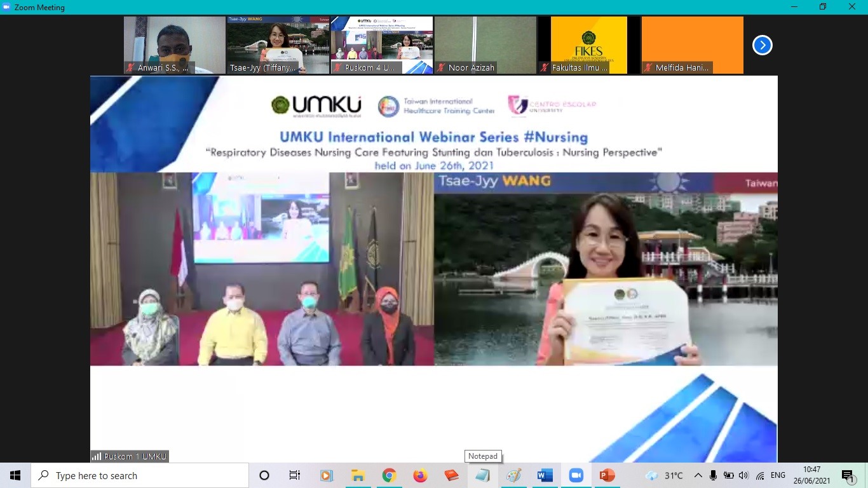The image size is (868, 488).
Task: Show next page of participant thumbnails
Action: tap(762, 45)
